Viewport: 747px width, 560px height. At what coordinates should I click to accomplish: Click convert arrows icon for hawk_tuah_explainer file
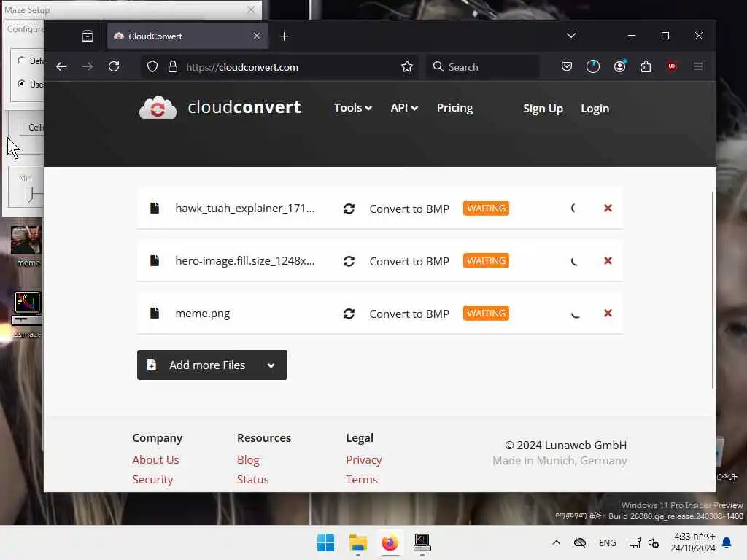(x=349, y=209)
